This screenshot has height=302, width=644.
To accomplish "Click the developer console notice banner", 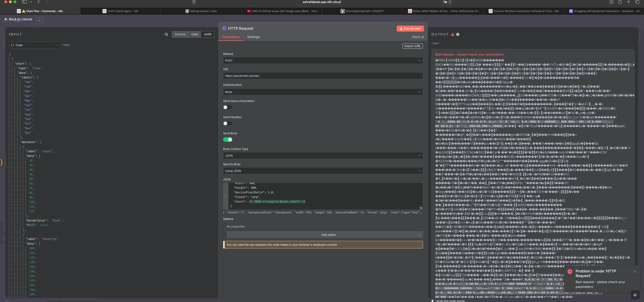I will tap(323, 245).
